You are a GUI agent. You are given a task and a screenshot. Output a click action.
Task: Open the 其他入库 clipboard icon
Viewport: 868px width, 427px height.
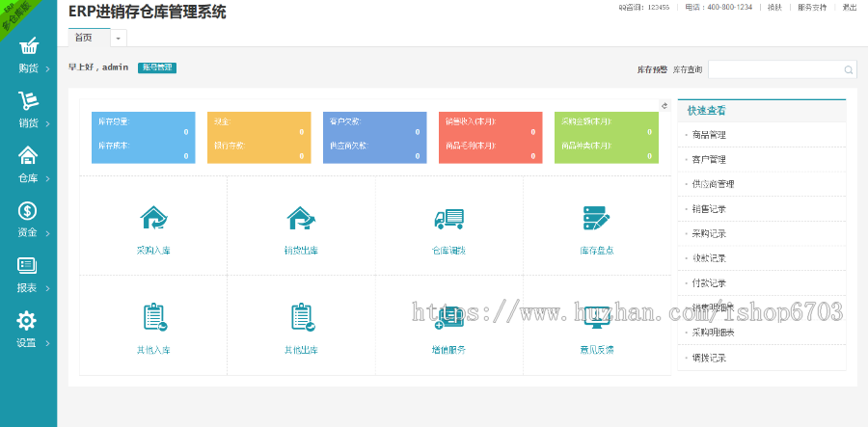coord(154,317)
